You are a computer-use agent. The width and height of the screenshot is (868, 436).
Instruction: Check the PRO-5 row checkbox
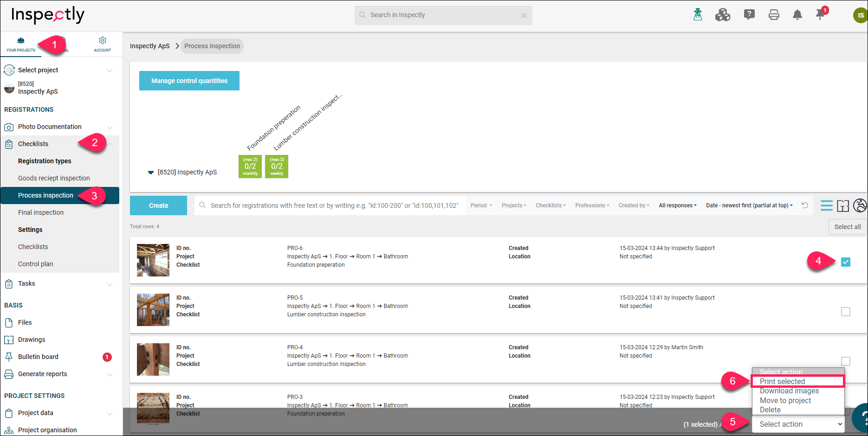click(846, 312)
